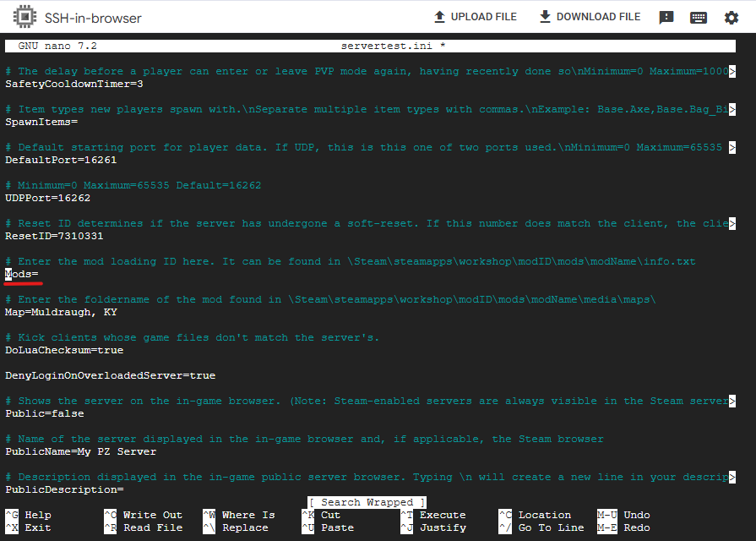Click the Minimum=0 Maximum=65535 Default=16262 comment
Screen dimensions: 756x541
tap(133, 185)
